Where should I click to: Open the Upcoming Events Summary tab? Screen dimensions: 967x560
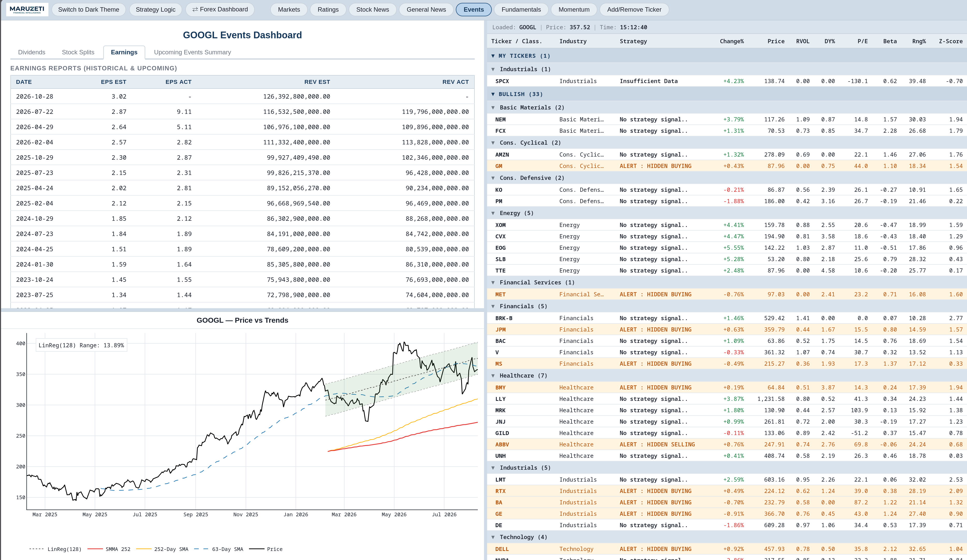point(192,52)
